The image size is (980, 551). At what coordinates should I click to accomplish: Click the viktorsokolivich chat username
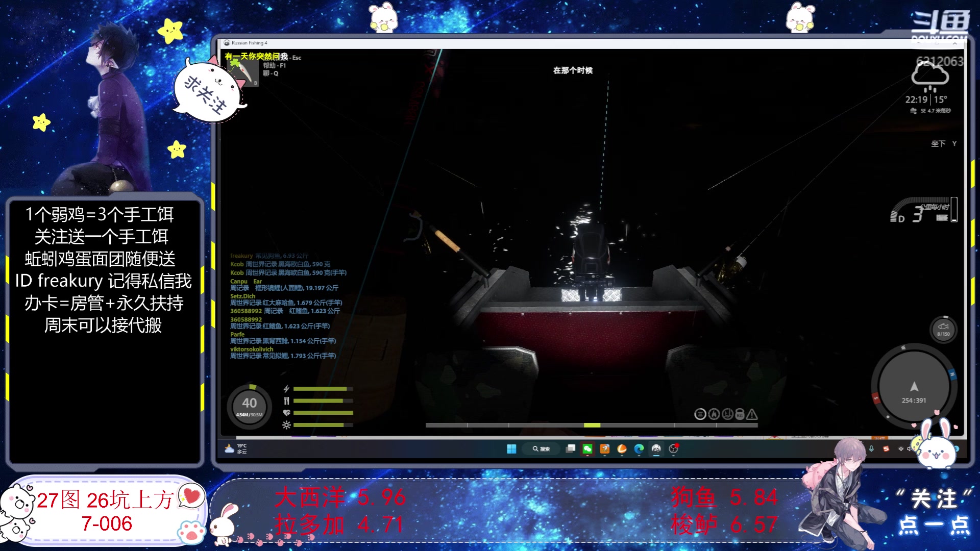pyautogui.click(x=252, y=349)
